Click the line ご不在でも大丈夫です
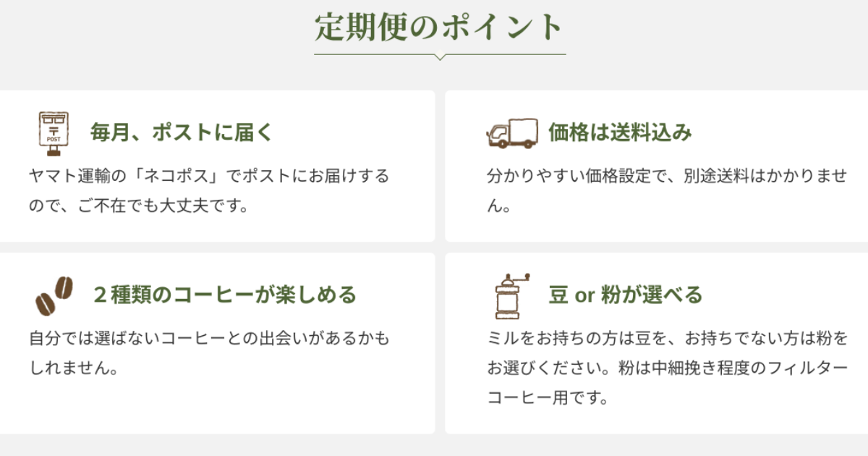 point(139,206)
